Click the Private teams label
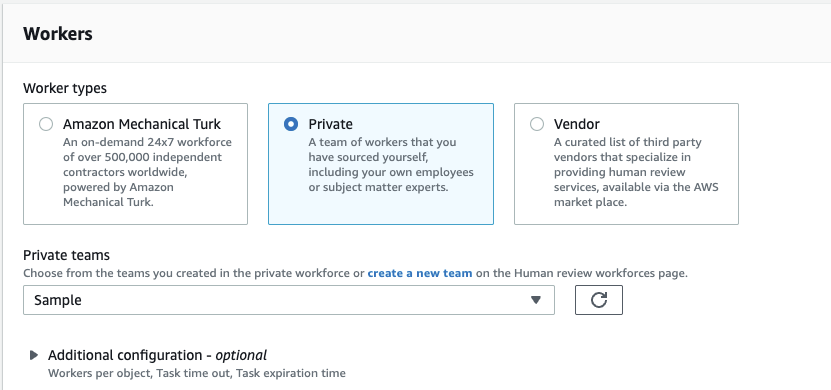Screen dimensions: 831x390 [66, 255]
